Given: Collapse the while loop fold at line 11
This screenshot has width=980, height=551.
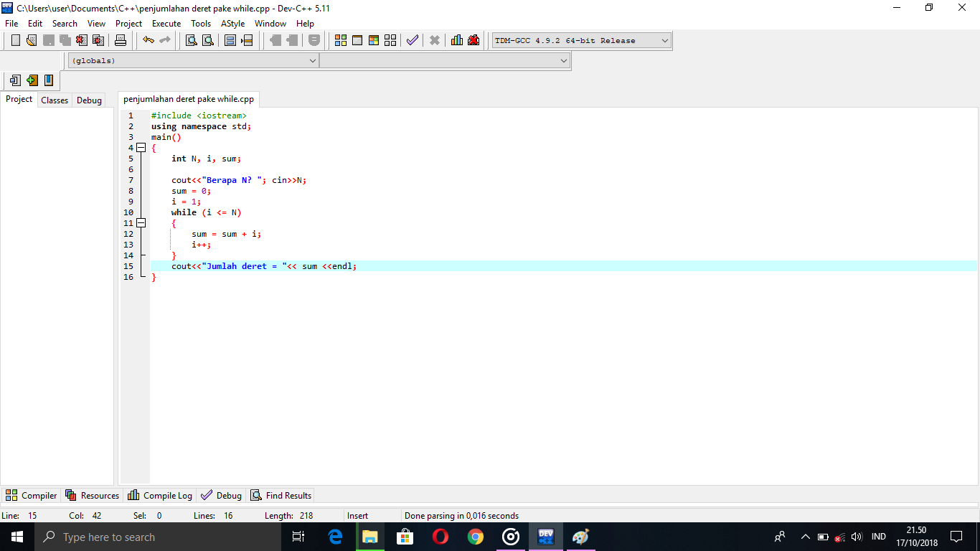Looking at the screenshot, I should [141, 222].
